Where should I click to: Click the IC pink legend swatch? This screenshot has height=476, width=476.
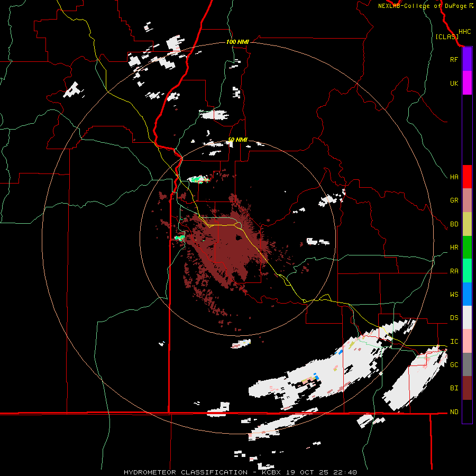coord(467,341)
